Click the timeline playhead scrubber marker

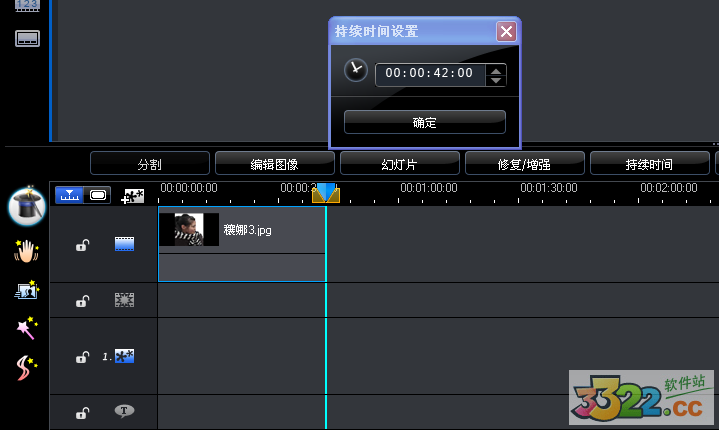pyautogui.click(x=326, y=193)
